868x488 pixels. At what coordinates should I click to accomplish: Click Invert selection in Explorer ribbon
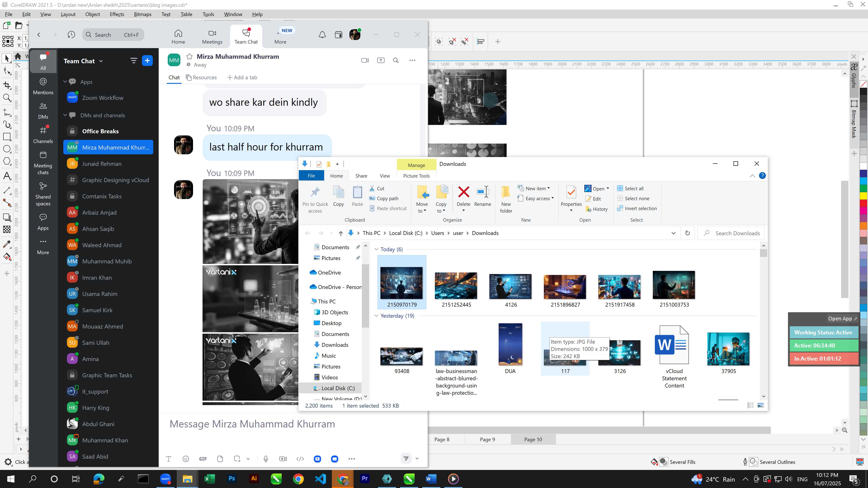click(x=637, y=209)
